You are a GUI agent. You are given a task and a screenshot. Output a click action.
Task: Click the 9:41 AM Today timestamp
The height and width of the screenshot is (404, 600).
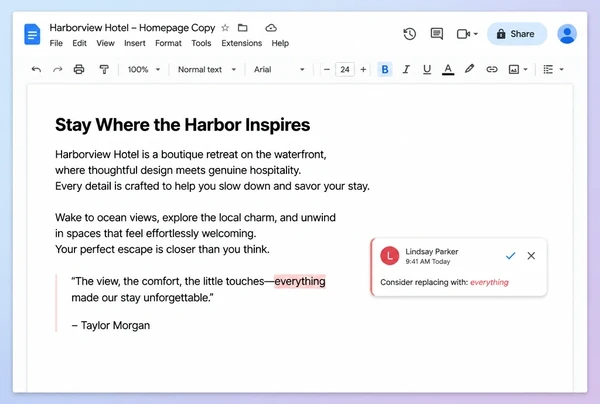428,262
